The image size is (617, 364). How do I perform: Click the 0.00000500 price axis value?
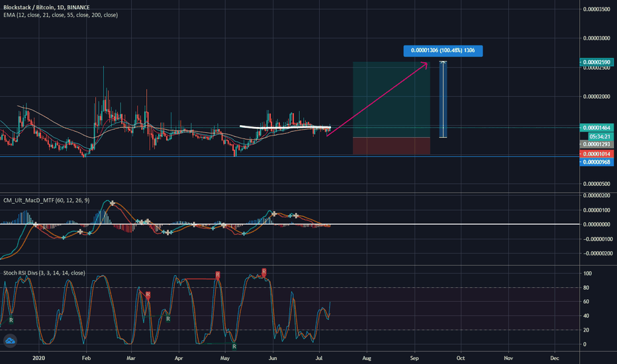[x=596, y=184]
